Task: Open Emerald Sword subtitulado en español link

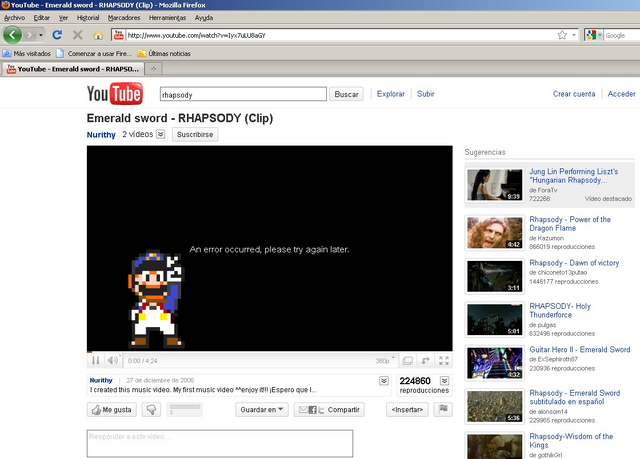Action: pos(574,397)
